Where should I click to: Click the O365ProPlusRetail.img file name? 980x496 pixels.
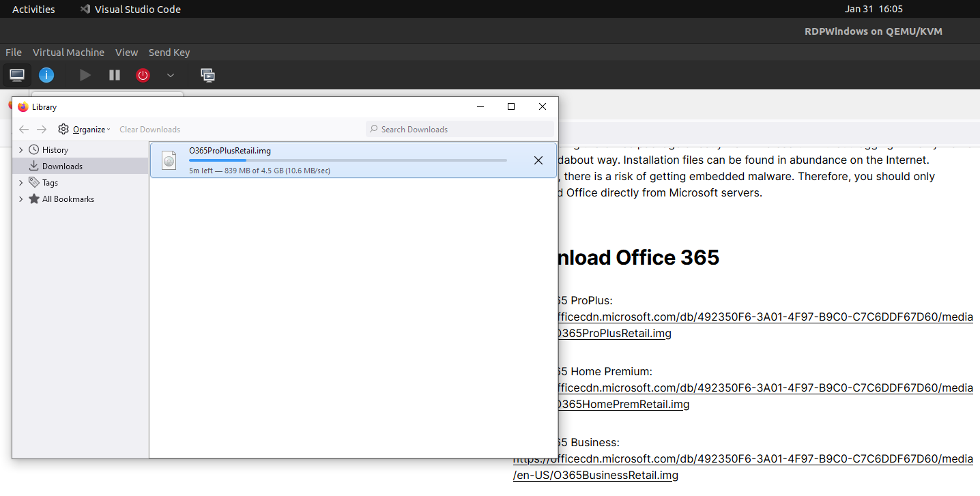tap(230, 151)
